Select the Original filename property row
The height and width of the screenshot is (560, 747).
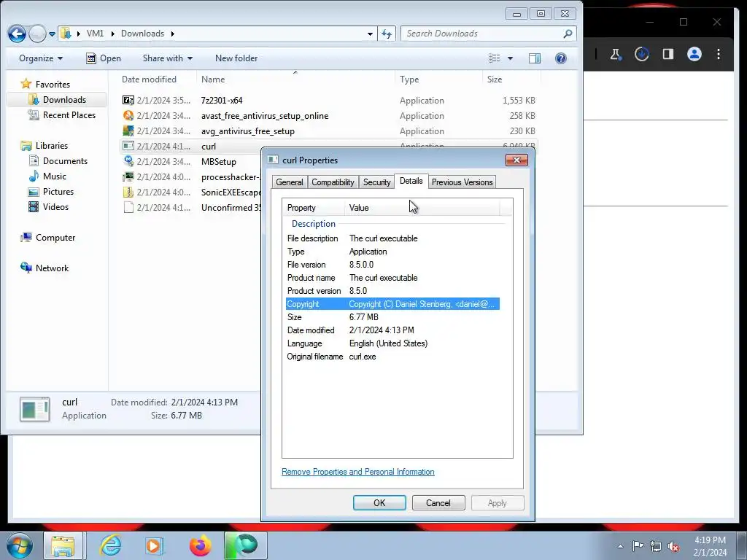click(x=392, y=356)
